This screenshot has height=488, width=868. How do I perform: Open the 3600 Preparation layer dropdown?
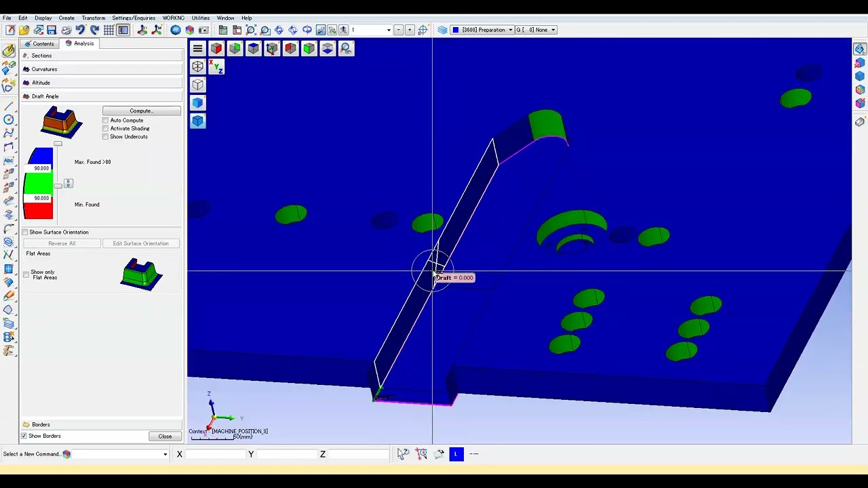[483, 30]
